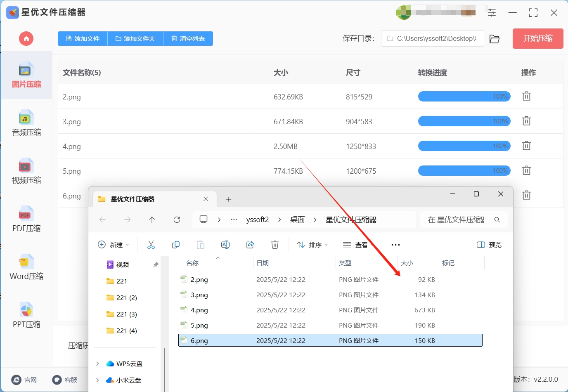Delete 3.png row in compressor list
568x392 pixels.
[x=526, y=121]
